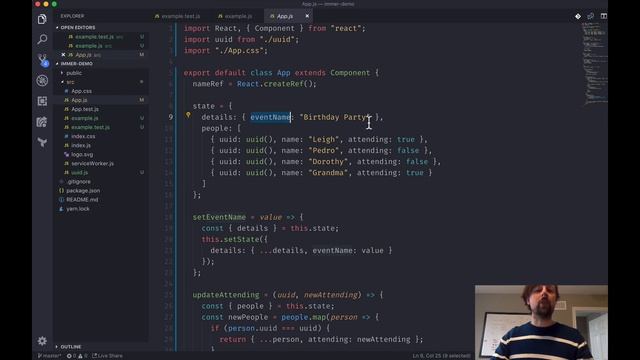Screen dimensions: 640x360
Task: Open the tree-shaped icon in activity bar
Action: [42, 142]
